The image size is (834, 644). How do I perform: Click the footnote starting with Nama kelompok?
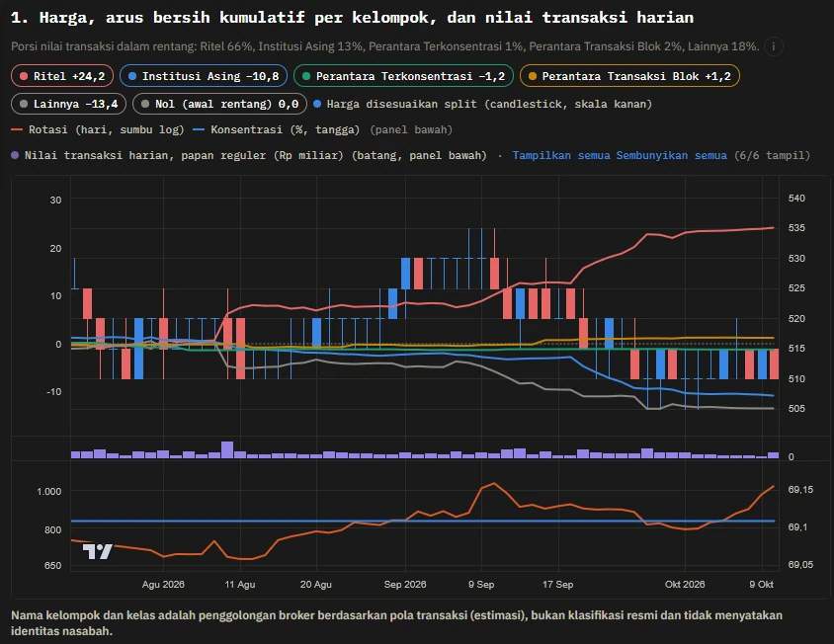coord(397,623)
